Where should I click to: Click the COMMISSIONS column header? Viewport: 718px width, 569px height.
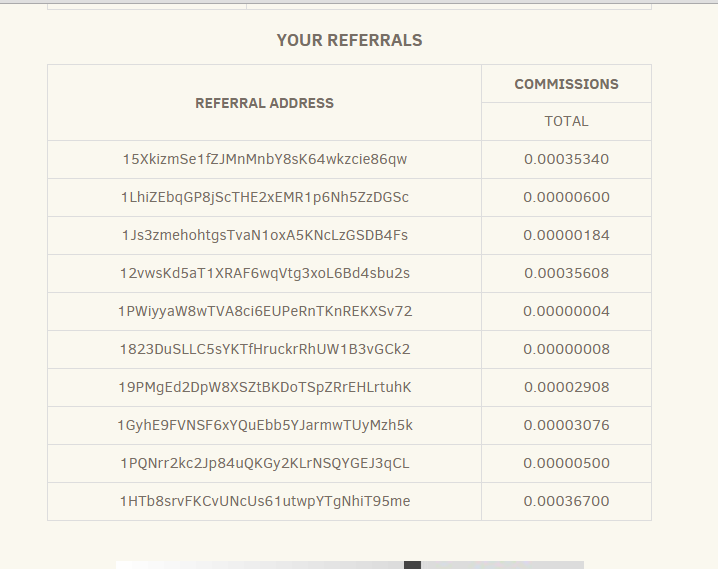566,85
